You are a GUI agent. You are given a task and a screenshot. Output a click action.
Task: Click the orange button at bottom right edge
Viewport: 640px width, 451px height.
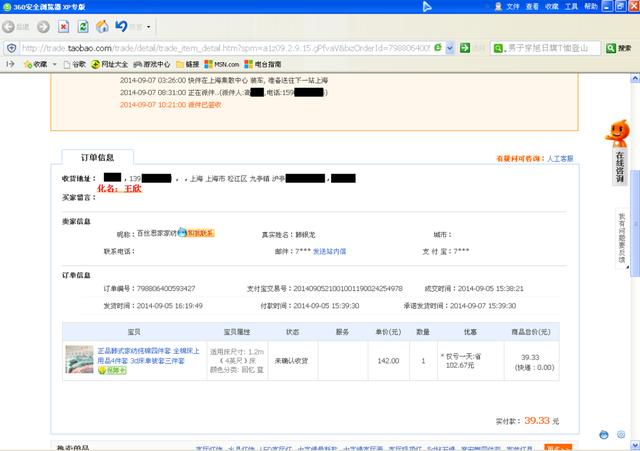tap(558, 447)
